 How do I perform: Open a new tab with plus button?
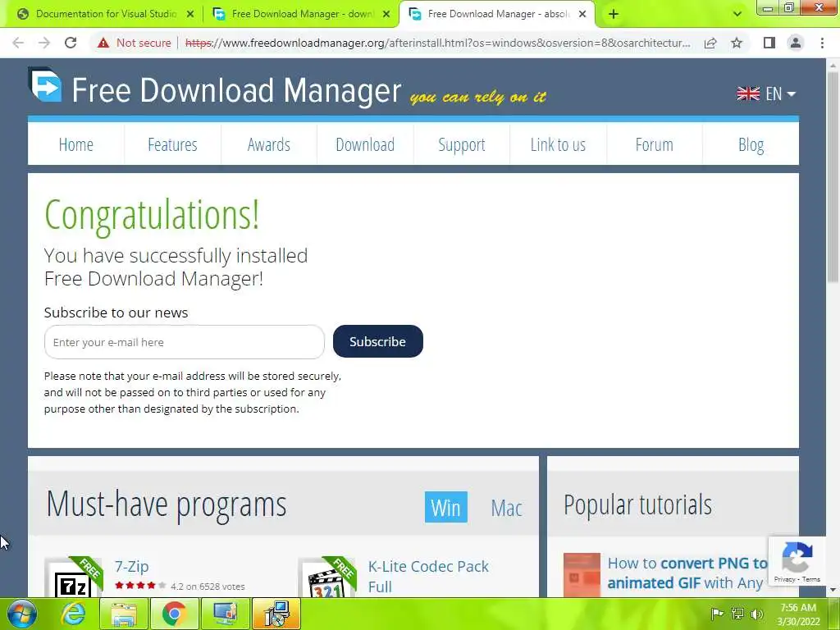[x=614, y=14]
